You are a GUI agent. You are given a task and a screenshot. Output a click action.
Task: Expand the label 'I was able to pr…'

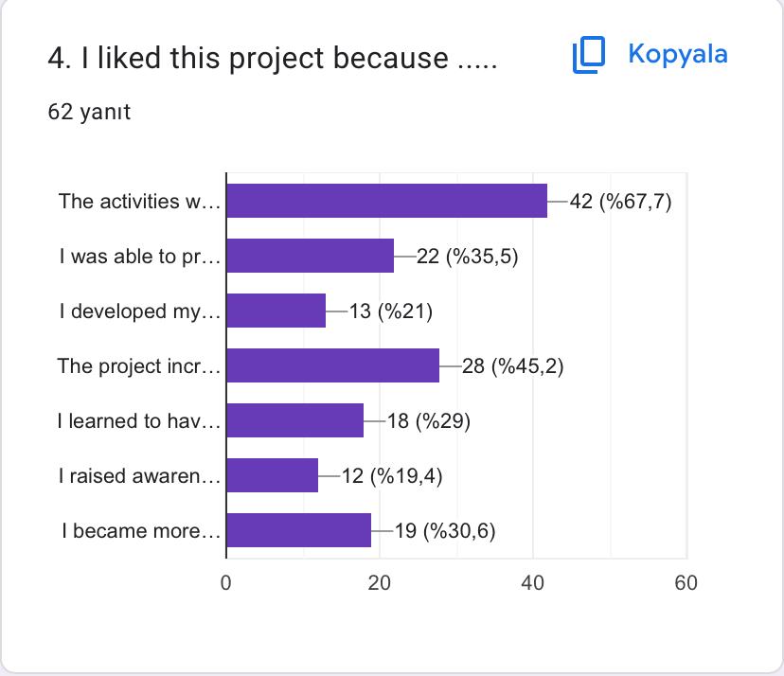click(142, 256)
